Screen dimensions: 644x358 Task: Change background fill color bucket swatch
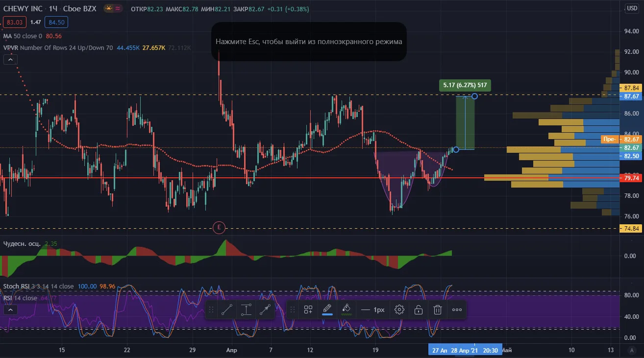pyautogui.click(x=347, y=310)
